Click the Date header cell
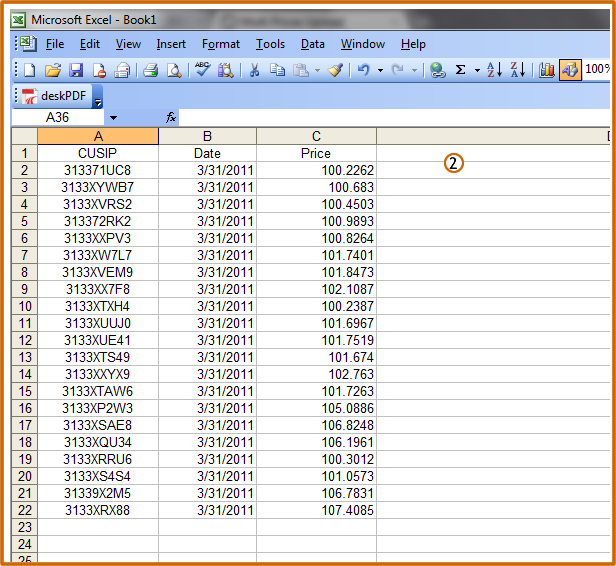 pos(207,153)
